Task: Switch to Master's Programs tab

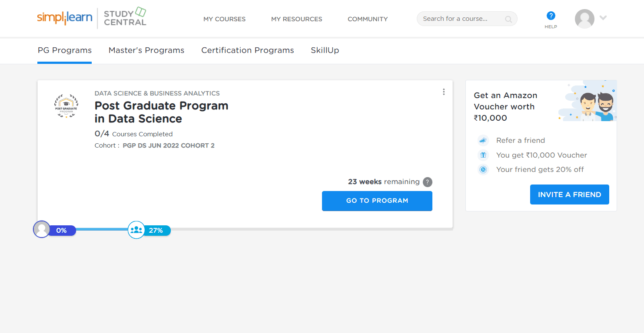Action: click(146, 50)
